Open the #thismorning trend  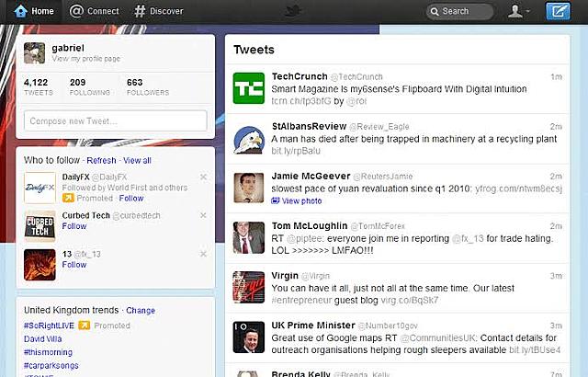pos(48,352)
